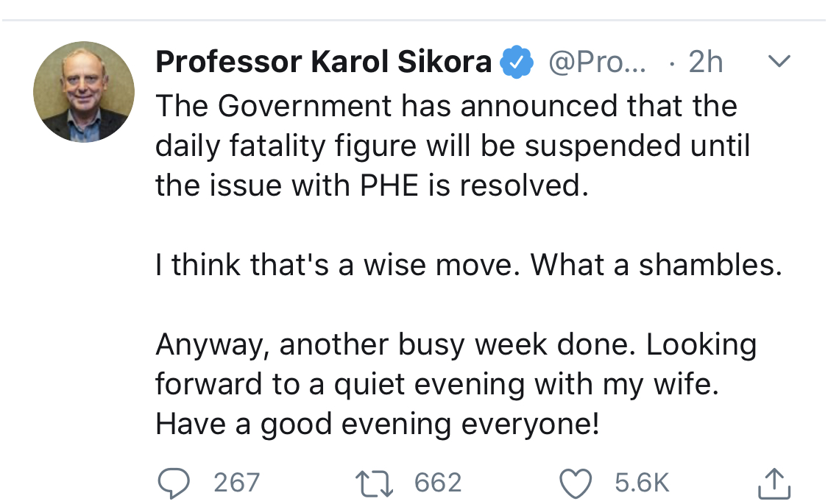The height and width of the screenshot is (504, 828).
Task: Click the "Have a good evening everyone!" line
Action: tap(378, 425)
